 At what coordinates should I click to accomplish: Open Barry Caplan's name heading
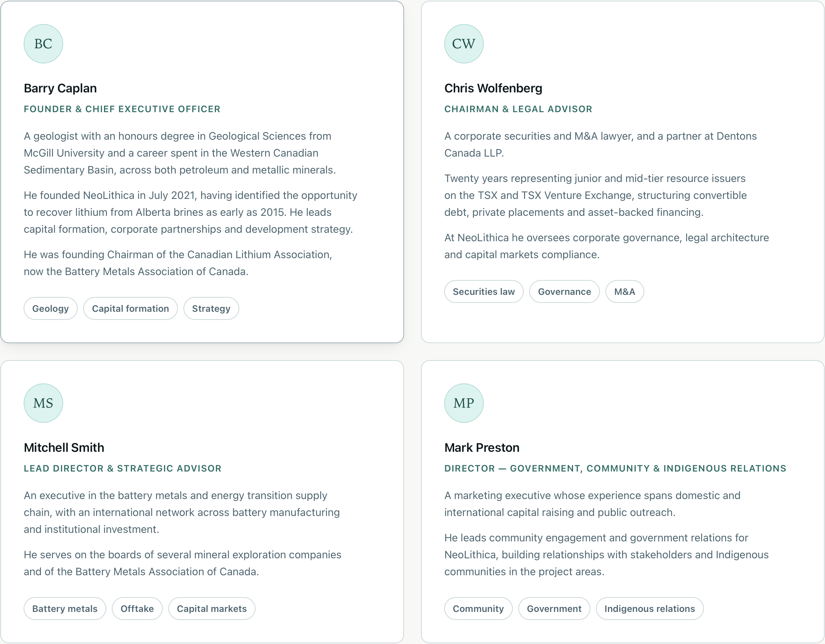(60, 88)
